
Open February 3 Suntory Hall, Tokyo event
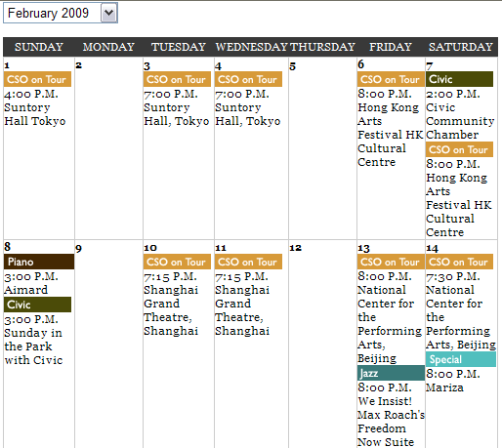coord(177,107)
